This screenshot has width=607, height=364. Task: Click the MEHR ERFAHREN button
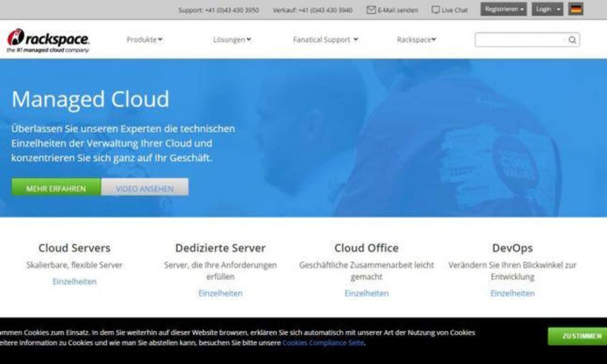coord(55,188)
